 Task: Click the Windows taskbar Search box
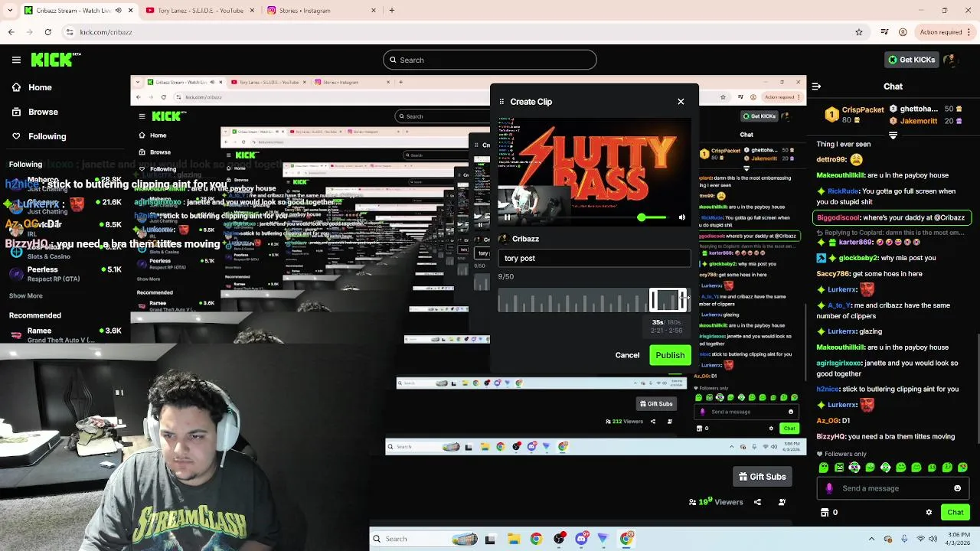click(x=425, y=539)
